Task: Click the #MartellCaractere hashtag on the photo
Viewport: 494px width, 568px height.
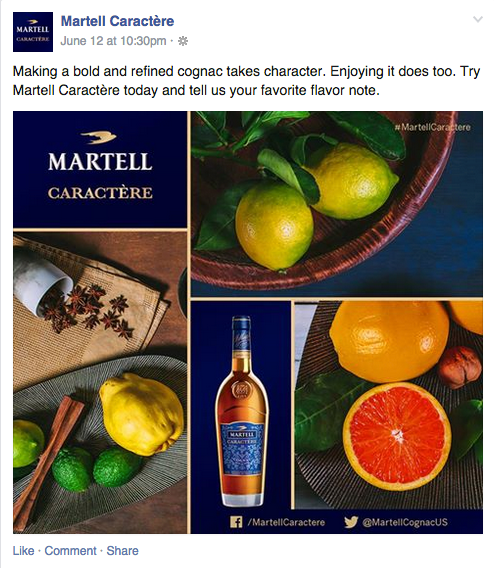Action: coord(432,127)
